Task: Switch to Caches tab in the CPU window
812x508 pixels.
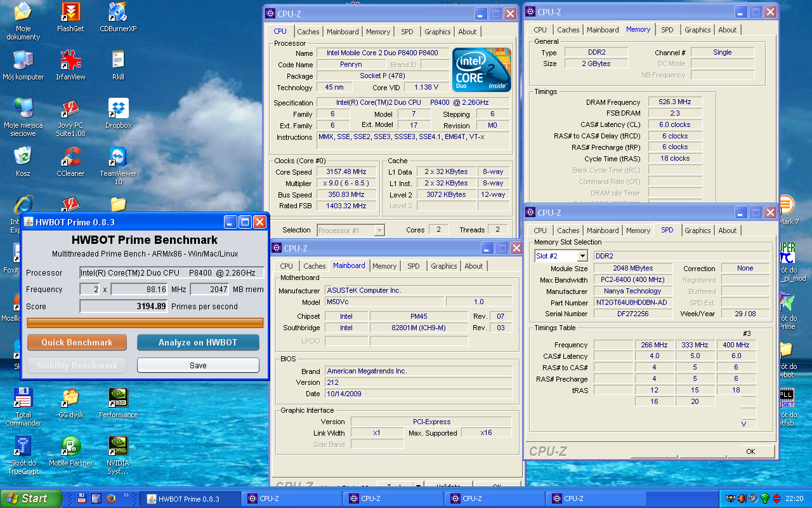Action: tap(308, 32)
